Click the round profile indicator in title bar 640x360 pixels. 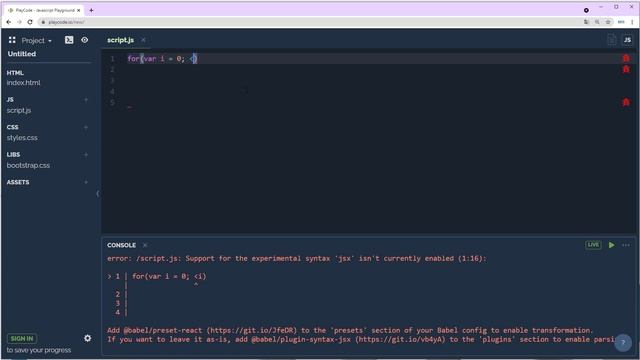(x=586, y=10)
